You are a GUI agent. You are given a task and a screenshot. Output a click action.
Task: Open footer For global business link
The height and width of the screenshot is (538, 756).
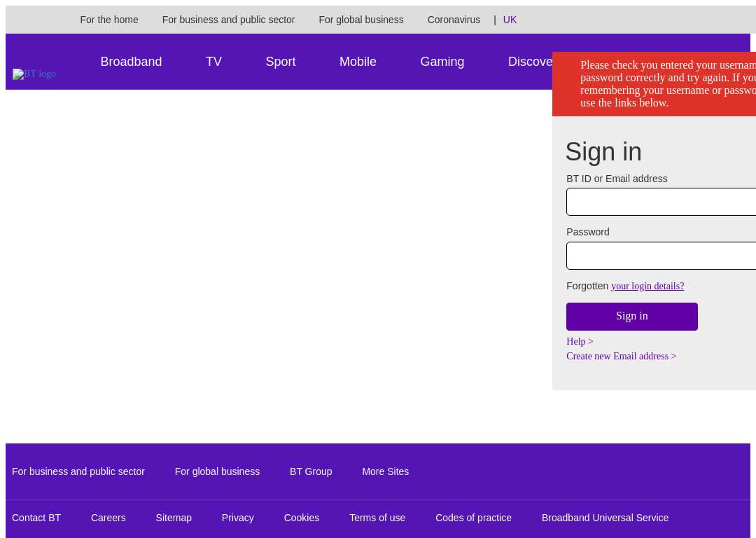point(217,471)
